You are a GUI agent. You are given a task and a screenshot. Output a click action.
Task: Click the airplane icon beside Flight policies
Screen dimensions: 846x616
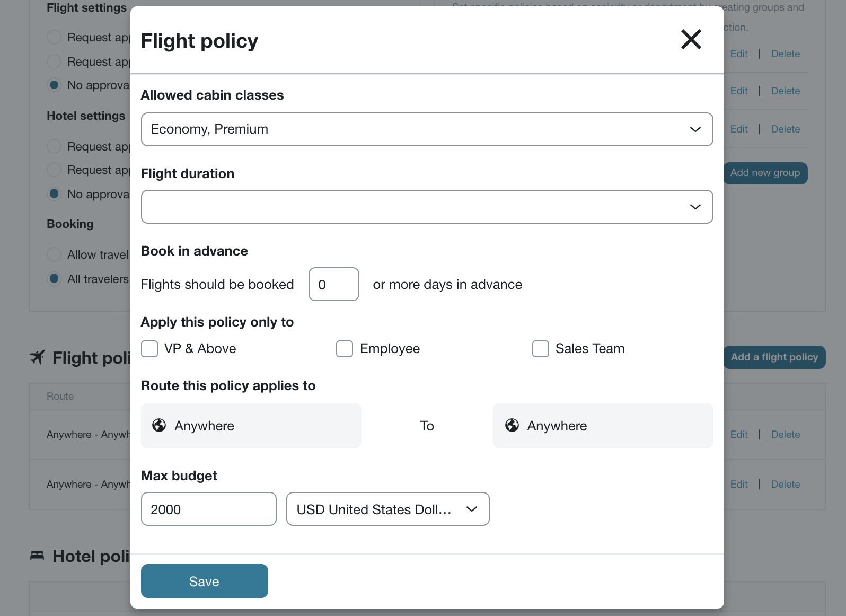click(x=36, y=357)
